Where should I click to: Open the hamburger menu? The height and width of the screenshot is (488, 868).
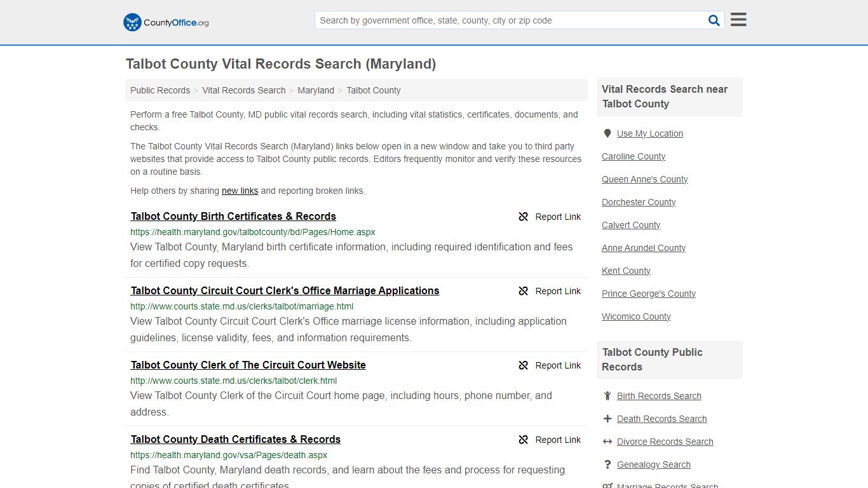pyautogui.click(x=738, y=20)
